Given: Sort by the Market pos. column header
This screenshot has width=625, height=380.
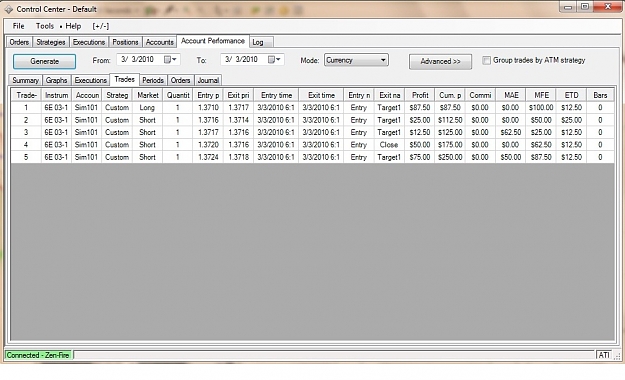Looking at the screenshot, I should 147,95.
